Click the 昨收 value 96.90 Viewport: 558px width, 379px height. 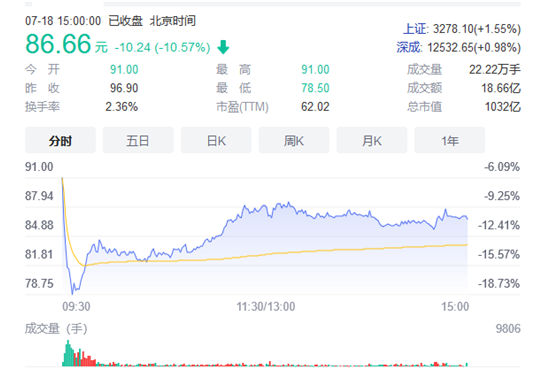point(124,88)
